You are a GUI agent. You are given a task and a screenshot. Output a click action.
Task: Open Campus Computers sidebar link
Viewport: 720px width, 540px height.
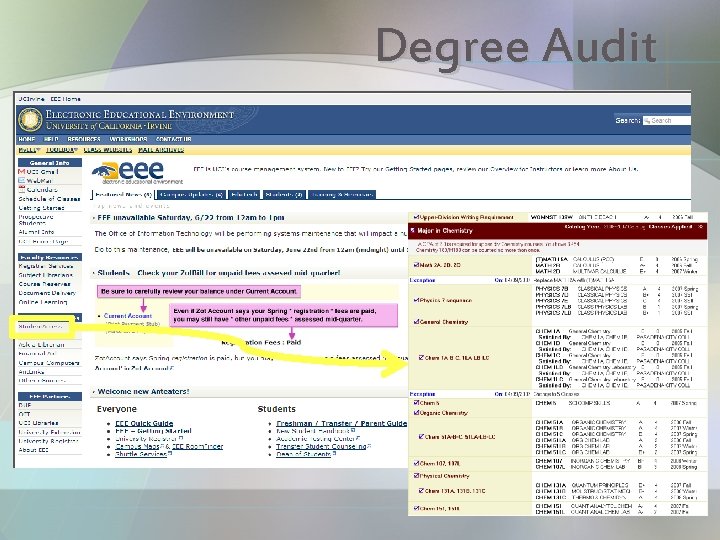tap(49, 363)
